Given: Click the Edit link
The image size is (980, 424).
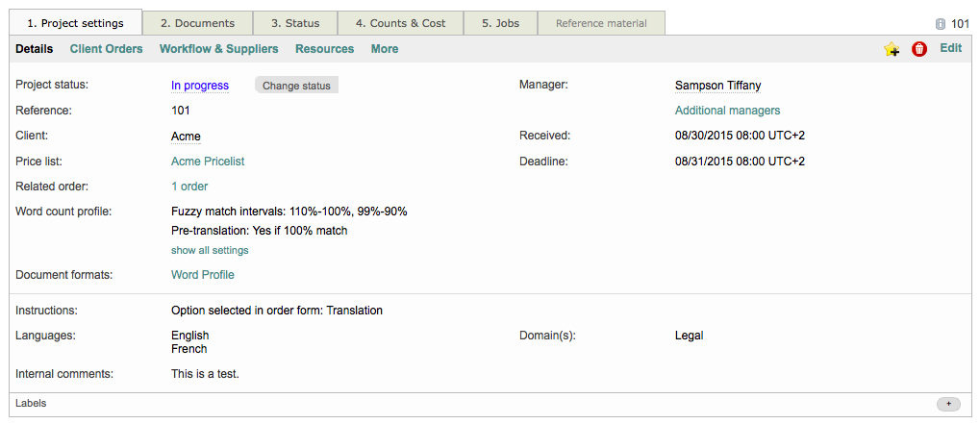Looking at the screenshot, I should tap(950, 48).
